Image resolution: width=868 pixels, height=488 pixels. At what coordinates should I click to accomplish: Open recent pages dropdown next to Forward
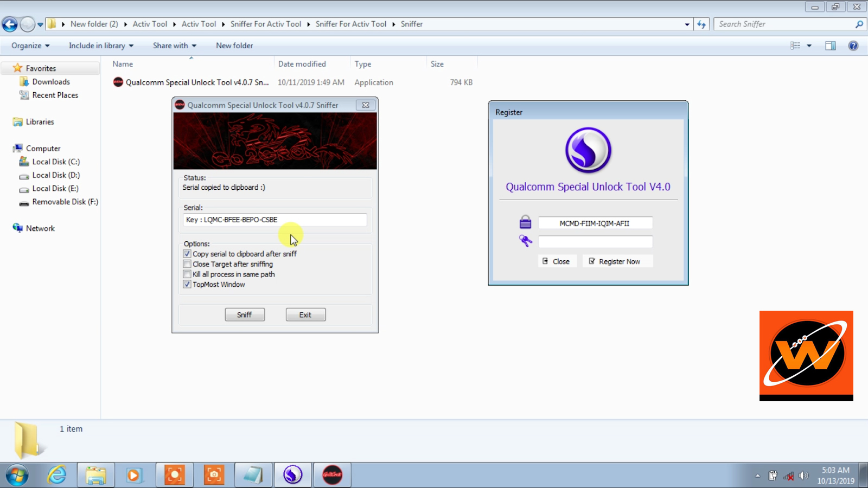tap(40, 24)
